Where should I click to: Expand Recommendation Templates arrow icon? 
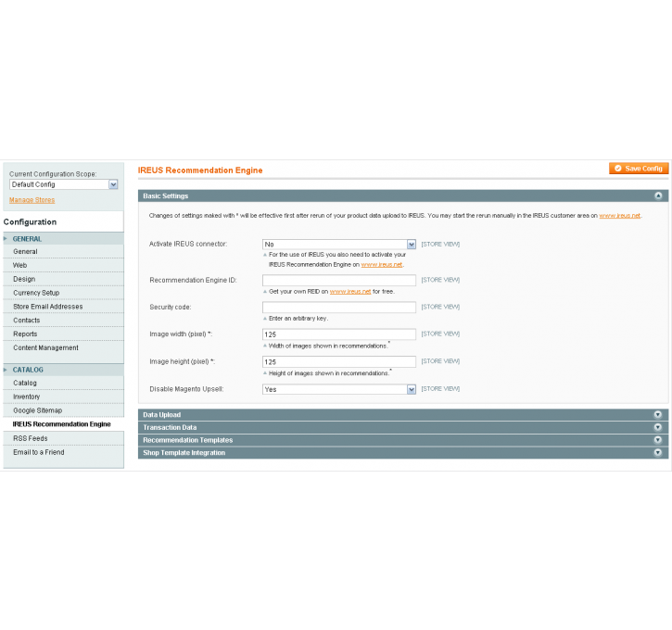pyautogui.click(x=658, y=440)
